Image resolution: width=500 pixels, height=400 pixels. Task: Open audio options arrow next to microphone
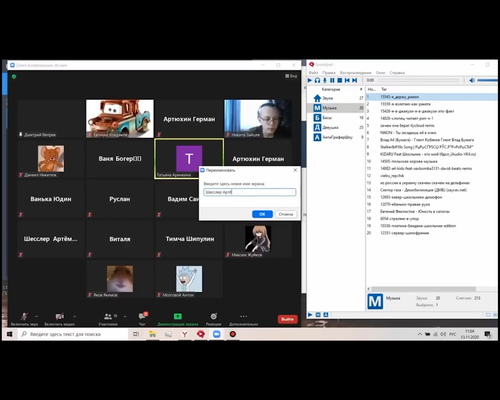click(36, 316)
